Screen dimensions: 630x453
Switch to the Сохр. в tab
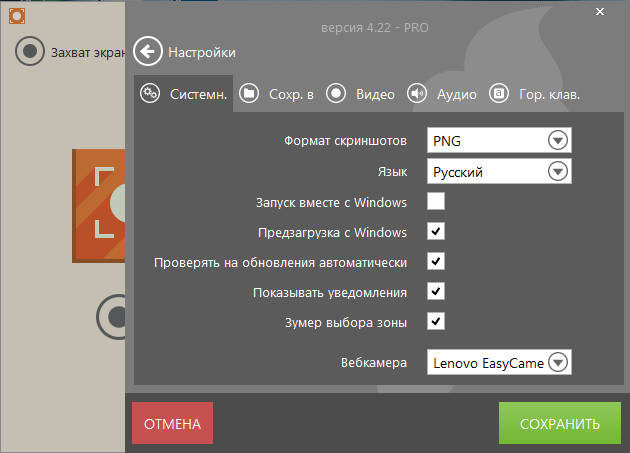(x=276, y=94)
